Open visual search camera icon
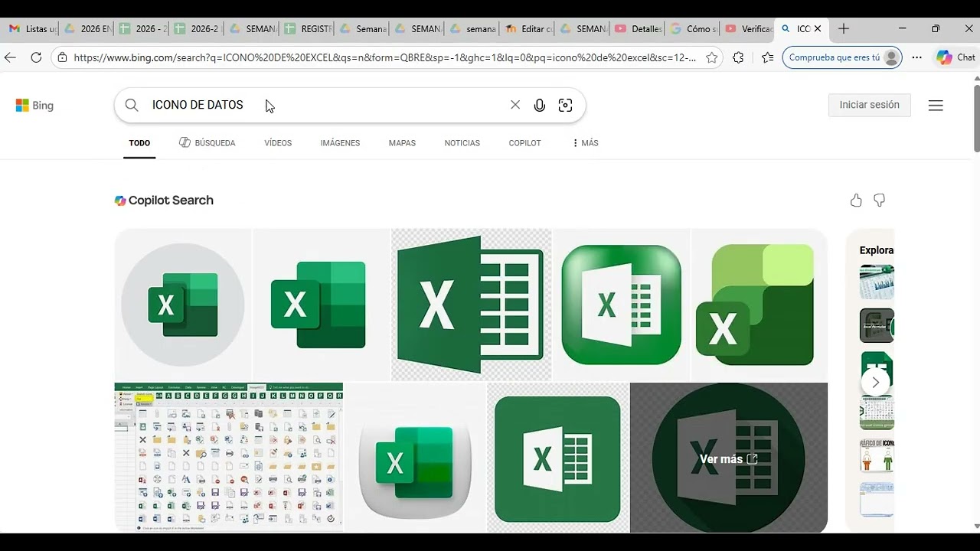 (566, 106)
